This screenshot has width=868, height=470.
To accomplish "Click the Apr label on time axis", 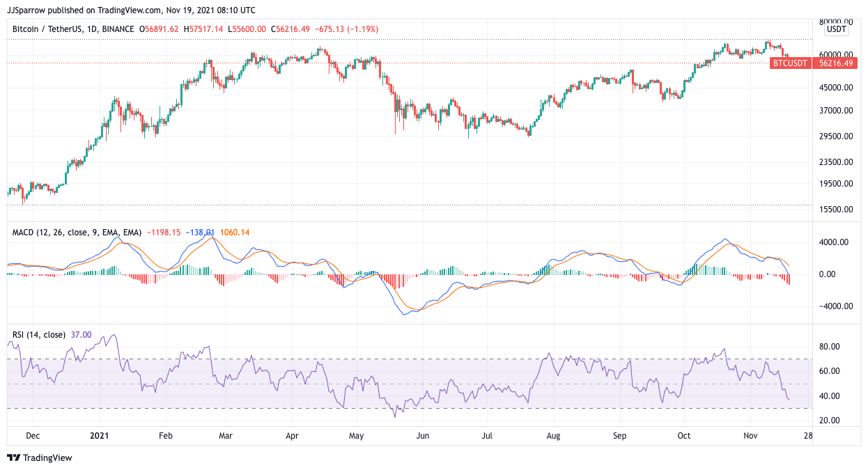I will click(292, 436).
